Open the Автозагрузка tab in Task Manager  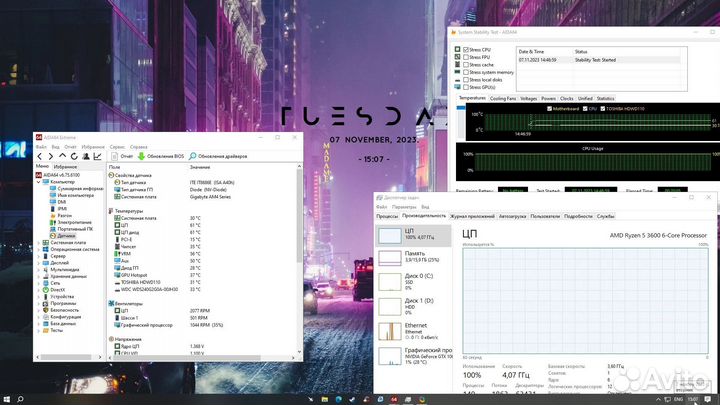coord(512,216)
